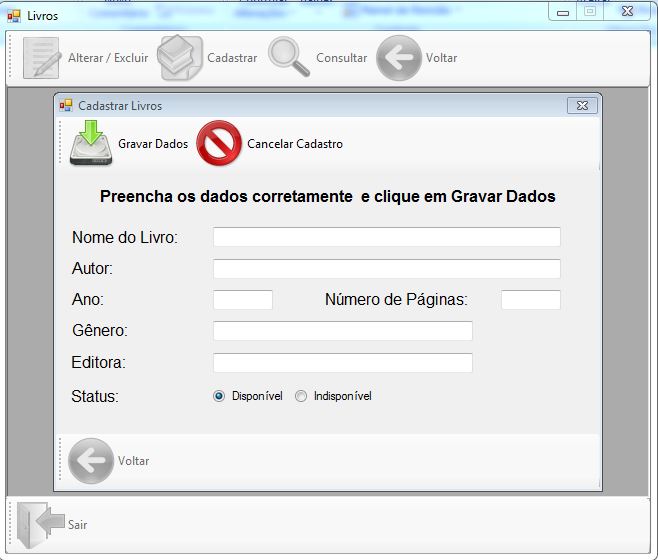
Task: Close the Cadastrar Livros dialog window
Action: point(582,105)
